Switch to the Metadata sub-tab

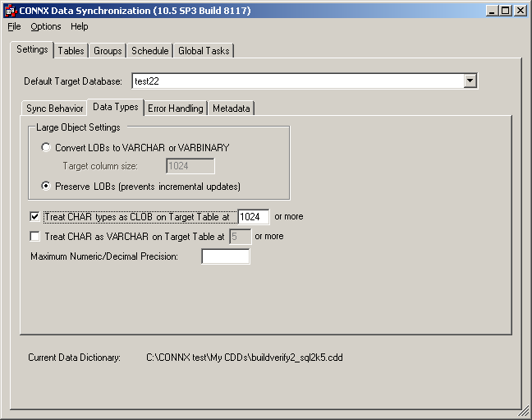(x=232, y=108)
